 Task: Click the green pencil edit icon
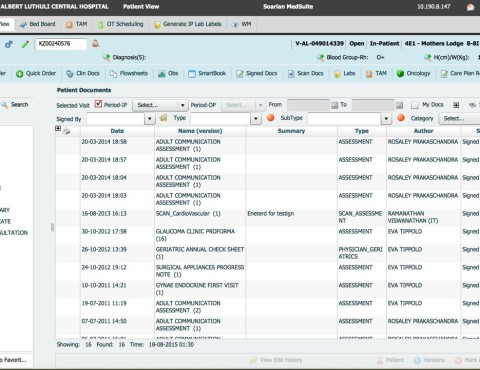tap(25, 44)
